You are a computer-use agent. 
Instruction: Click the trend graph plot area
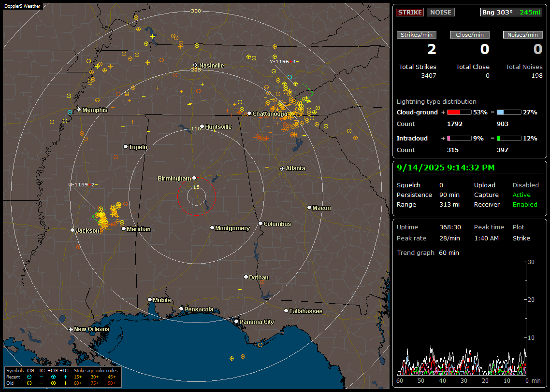coord(462,318)
